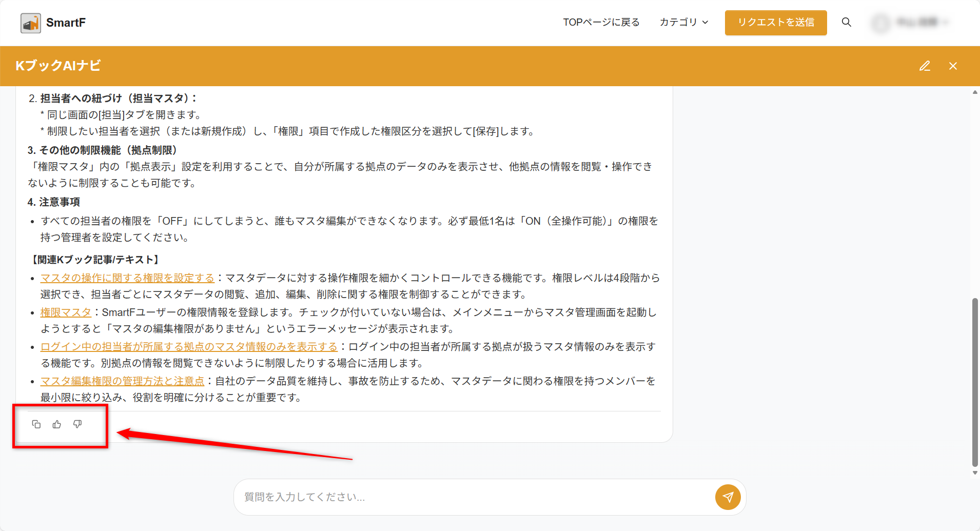Give thumbs down to the answer
Screen dimensions: 980x531
coord(77,424)
